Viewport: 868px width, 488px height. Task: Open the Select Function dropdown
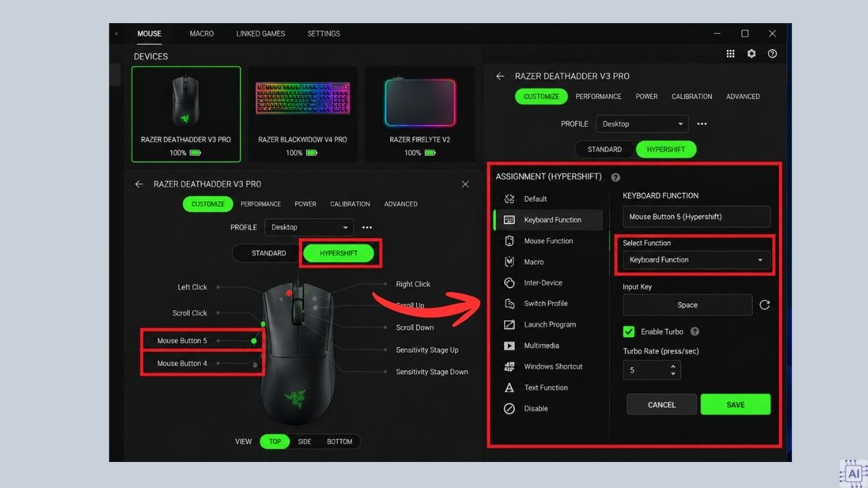[x=697, y=260]
